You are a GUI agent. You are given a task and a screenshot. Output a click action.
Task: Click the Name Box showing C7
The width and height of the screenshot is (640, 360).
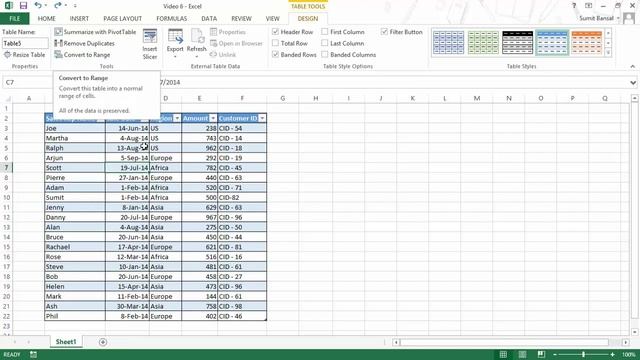tap(28, 82)
